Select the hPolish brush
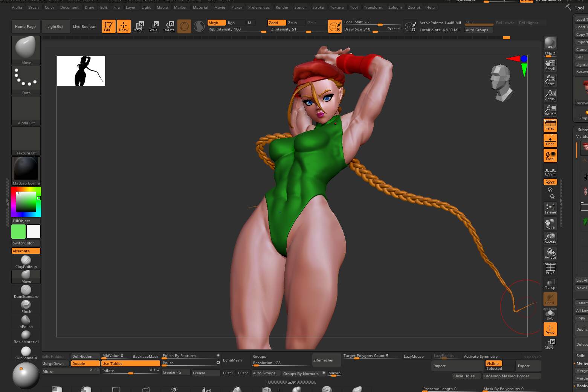The width and height of the screenshot is (588, 392). coord(26,322)
